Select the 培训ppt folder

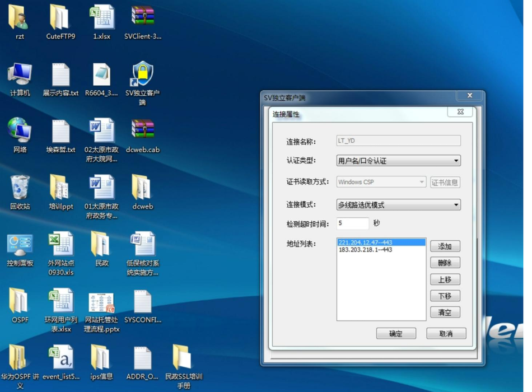(60, 188)
